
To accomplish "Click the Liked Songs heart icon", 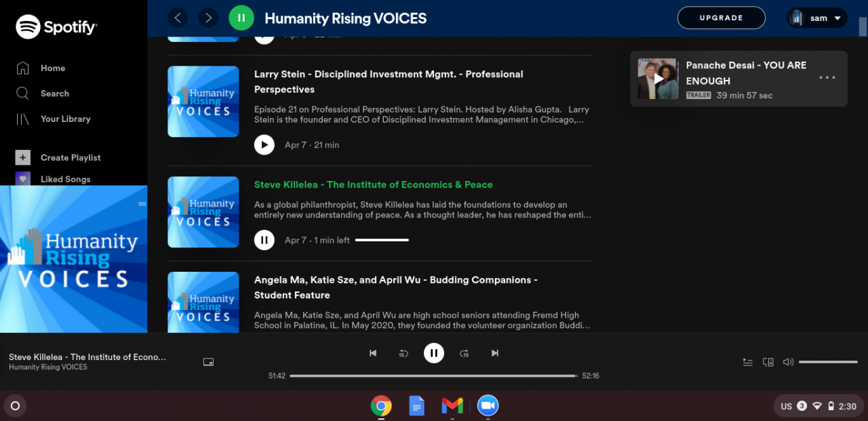I will 23,179.
